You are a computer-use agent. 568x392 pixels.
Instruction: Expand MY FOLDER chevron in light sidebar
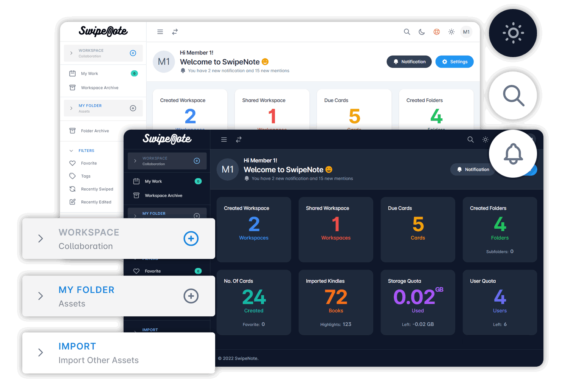[x=71, y=108]
